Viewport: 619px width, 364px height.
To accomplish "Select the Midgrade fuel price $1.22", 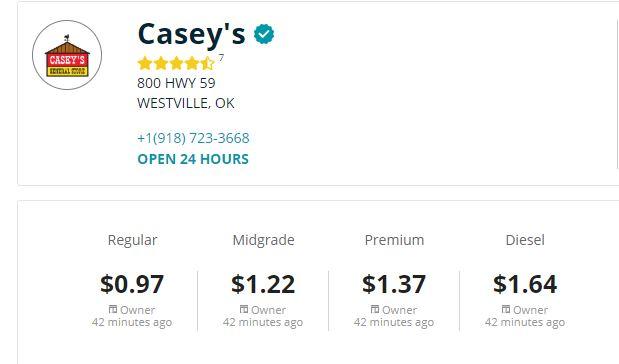I will click(x=263, y=284).
